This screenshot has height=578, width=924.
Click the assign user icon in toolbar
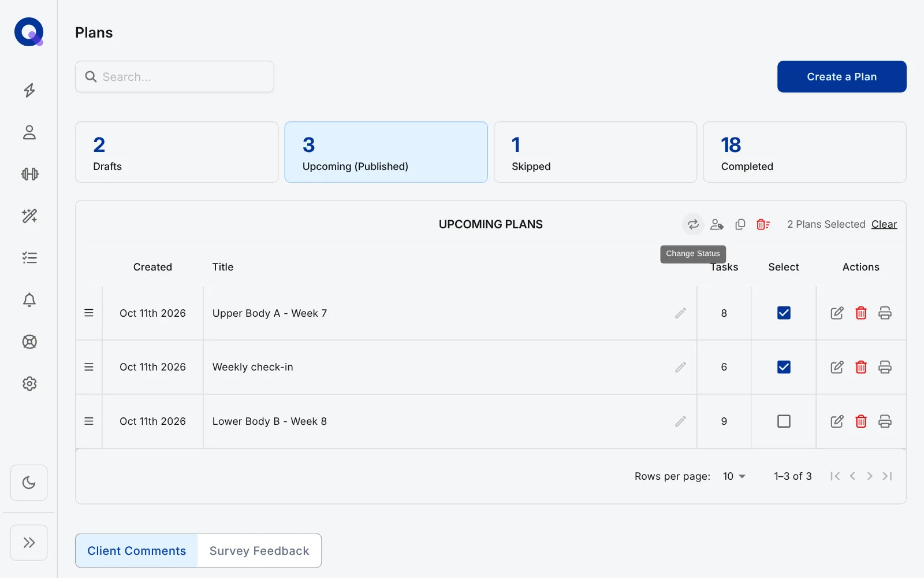click(x=717, y=224)
